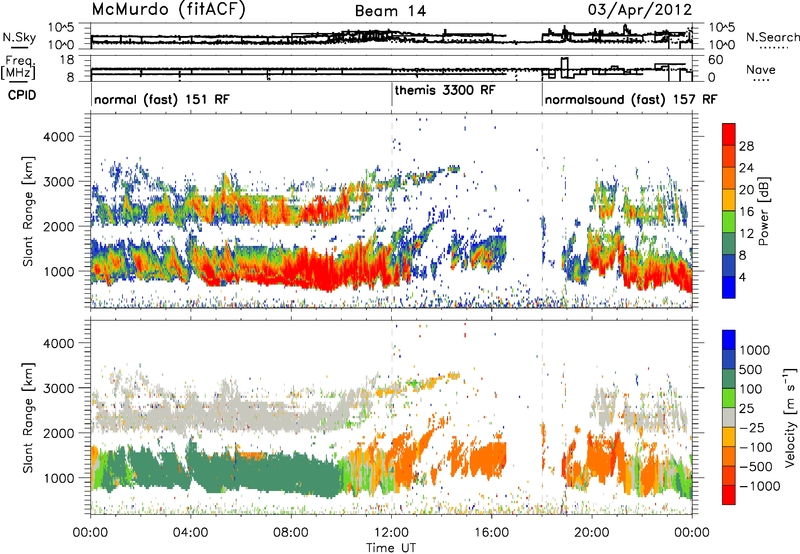Click the dotted line sample under "Nave"
The image size is (800, 554).
[761, 80]
